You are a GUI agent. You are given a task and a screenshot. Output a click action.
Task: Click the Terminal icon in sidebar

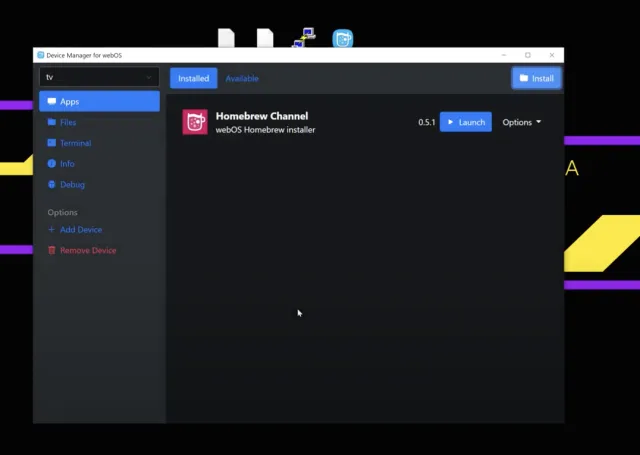coord(51,142)
